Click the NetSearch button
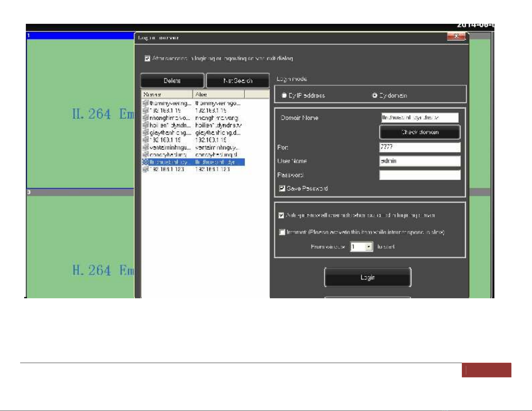Image resolution: width=532 pixels, height=411 pixels. tap(238, 81)
